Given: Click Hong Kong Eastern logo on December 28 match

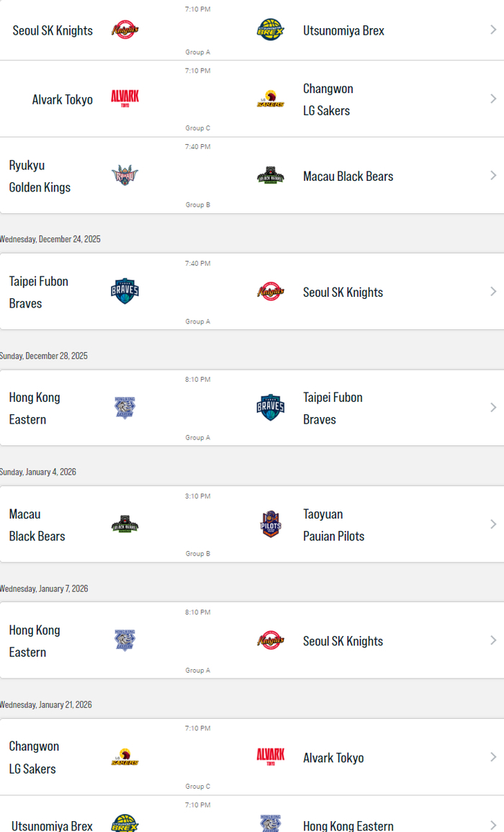Looking at the screenshot, I should [125, 408].
